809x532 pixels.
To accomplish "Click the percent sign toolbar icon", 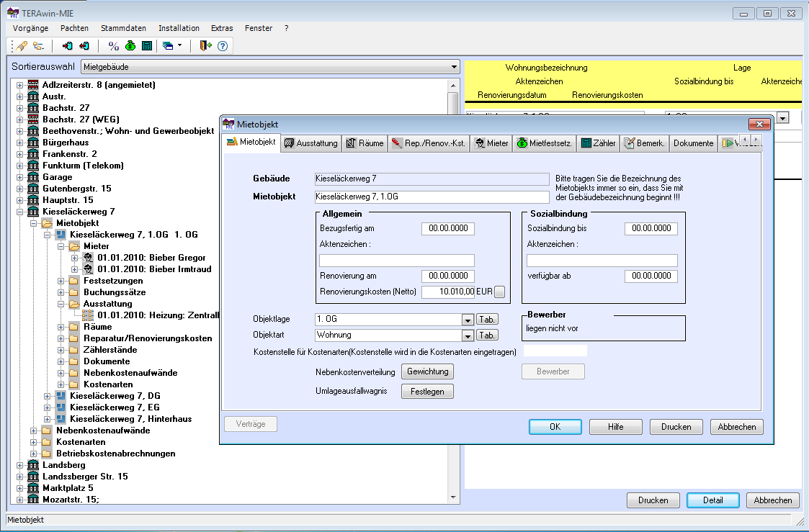I will (x=113, y=46).
